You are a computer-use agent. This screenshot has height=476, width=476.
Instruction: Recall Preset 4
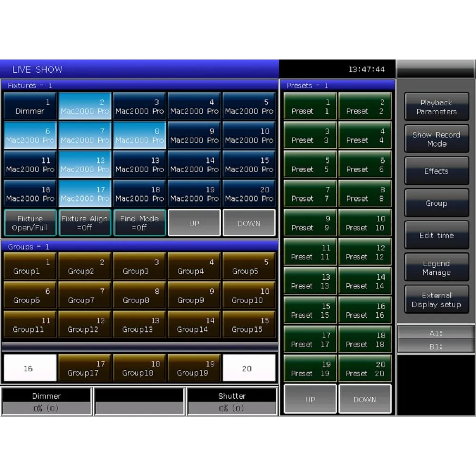[365, 135]
